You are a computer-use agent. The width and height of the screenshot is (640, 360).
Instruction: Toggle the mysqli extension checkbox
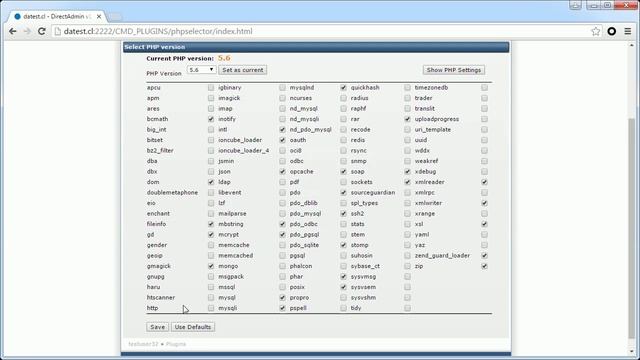click(282, 308)
